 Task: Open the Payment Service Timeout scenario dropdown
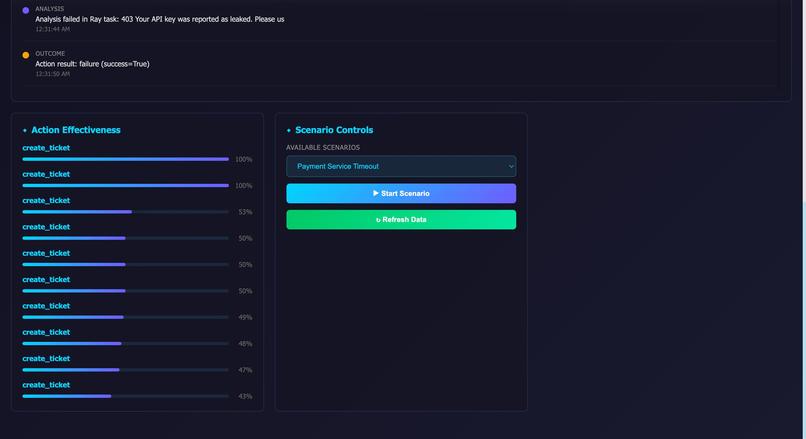401,167
